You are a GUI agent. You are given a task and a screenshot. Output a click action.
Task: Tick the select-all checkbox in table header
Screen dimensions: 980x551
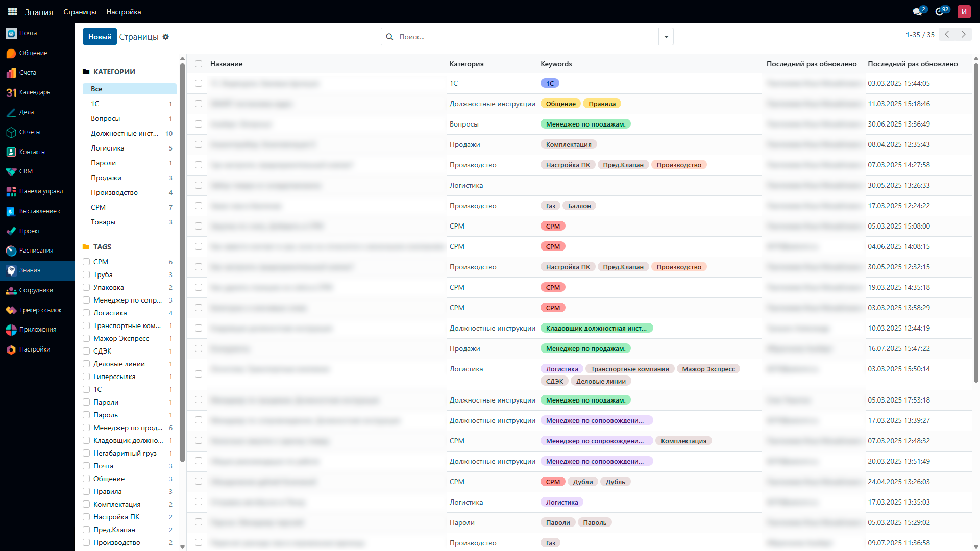click(x=199, y=64)
